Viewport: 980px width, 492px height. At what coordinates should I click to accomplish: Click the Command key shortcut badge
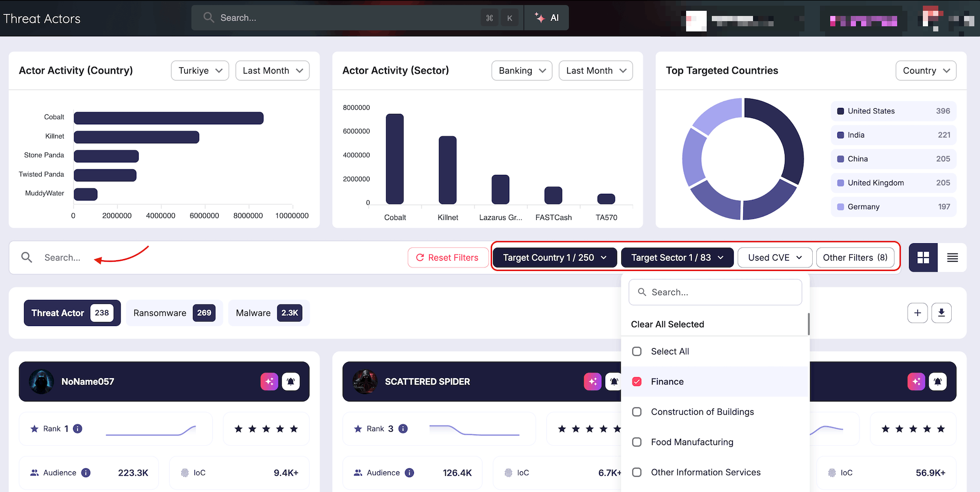(x=489, y=18)
